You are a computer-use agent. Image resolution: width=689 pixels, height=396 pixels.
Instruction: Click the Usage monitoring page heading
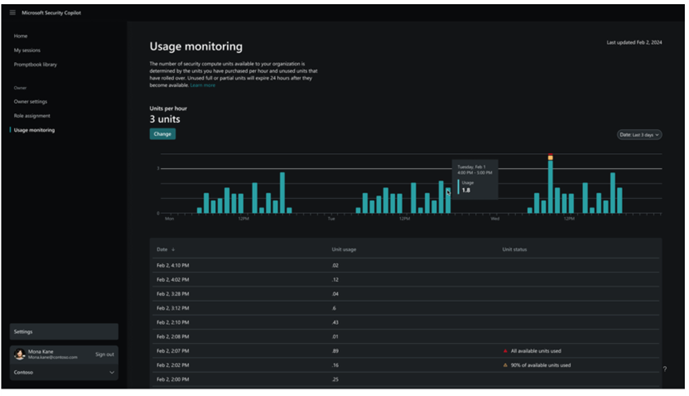tap(196, 46)
